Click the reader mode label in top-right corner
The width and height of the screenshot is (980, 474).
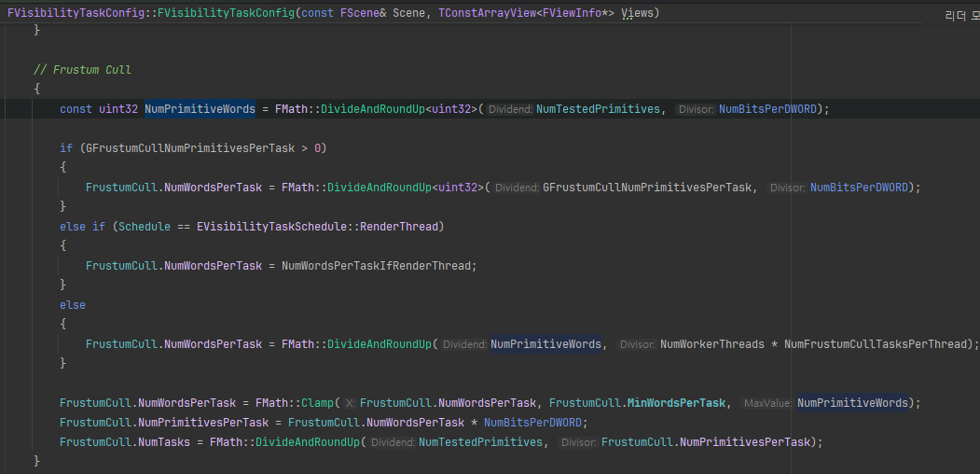tap(962, 16)
